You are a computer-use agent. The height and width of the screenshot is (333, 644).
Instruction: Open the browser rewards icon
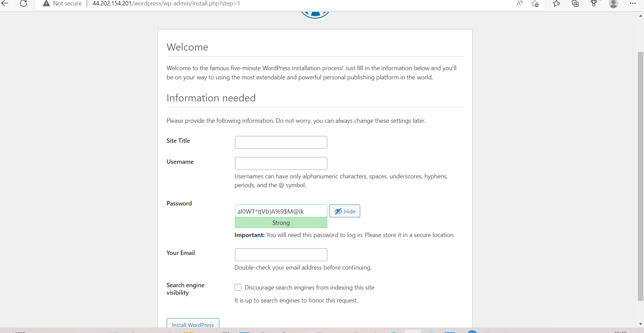click(594, 3)
